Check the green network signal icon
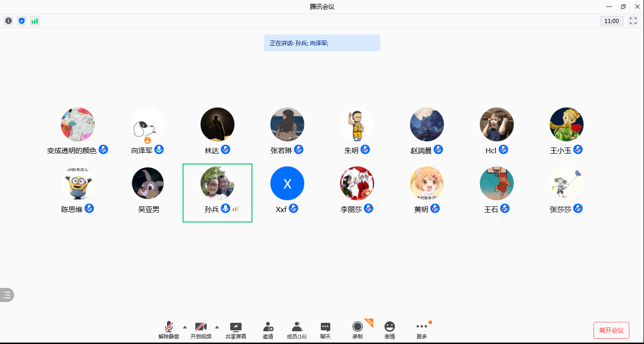The height and width of the screenshot is (344, 644). coord(34,21)
